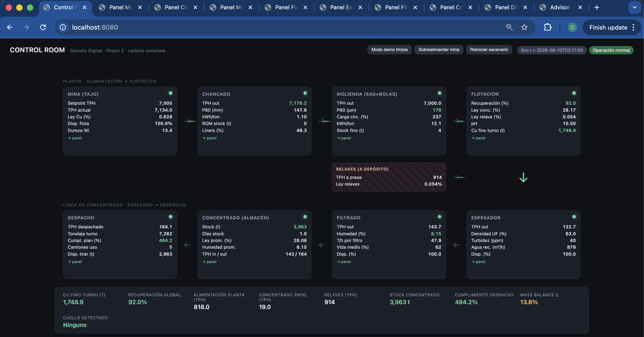Click the green status dot on Mina card
Viewport: 644px width, 337px height.
point(170,93)
